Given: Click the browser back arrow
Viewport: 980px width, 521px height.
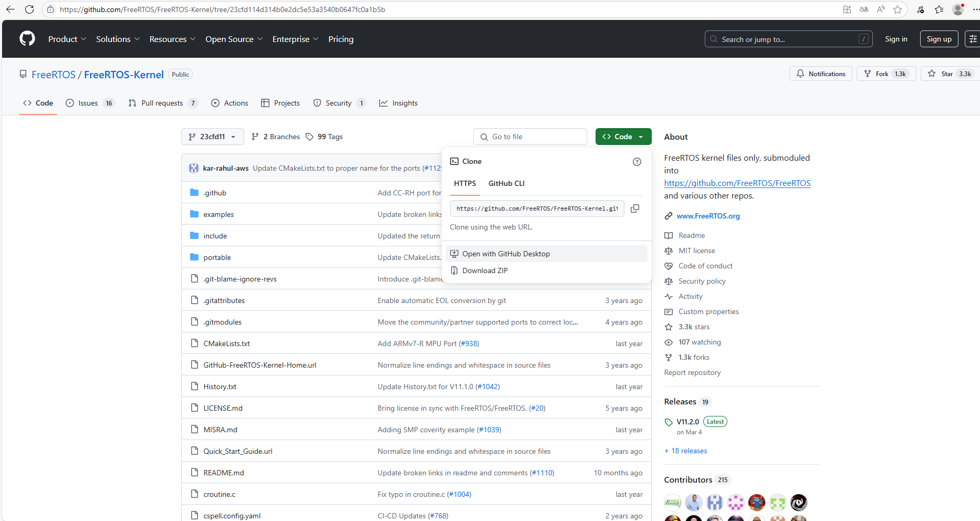Looking at the screenshot, I should pos(10,9).
